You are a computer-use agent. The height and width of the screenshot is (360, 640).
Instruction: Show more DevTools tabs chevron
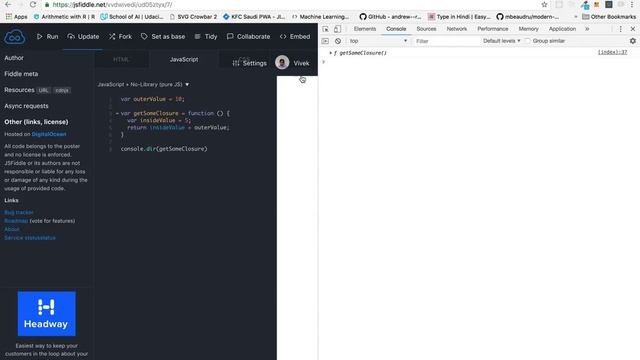click(x=587, y=29)
